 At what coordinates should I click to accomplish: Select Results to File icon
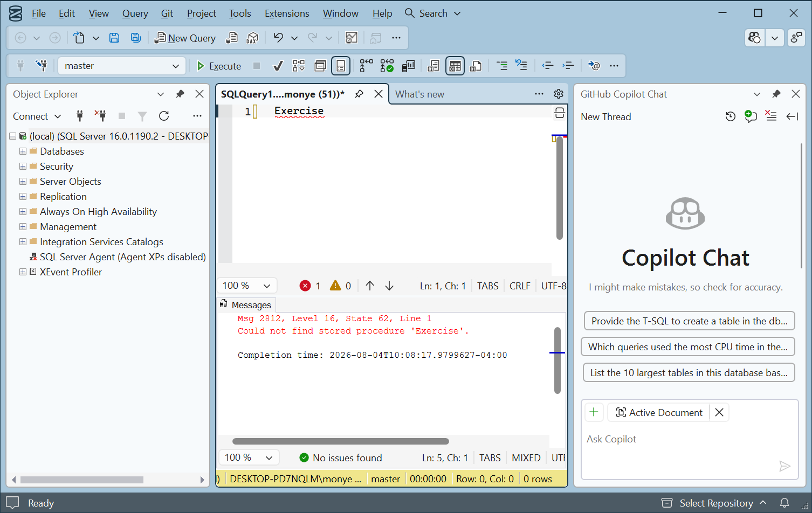pos(476,66)
